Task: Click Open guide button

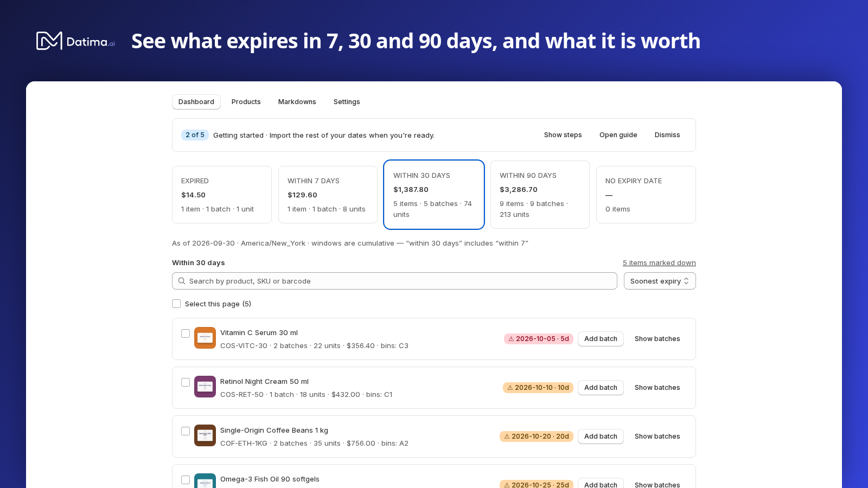Action: click(x=618, y=135)
